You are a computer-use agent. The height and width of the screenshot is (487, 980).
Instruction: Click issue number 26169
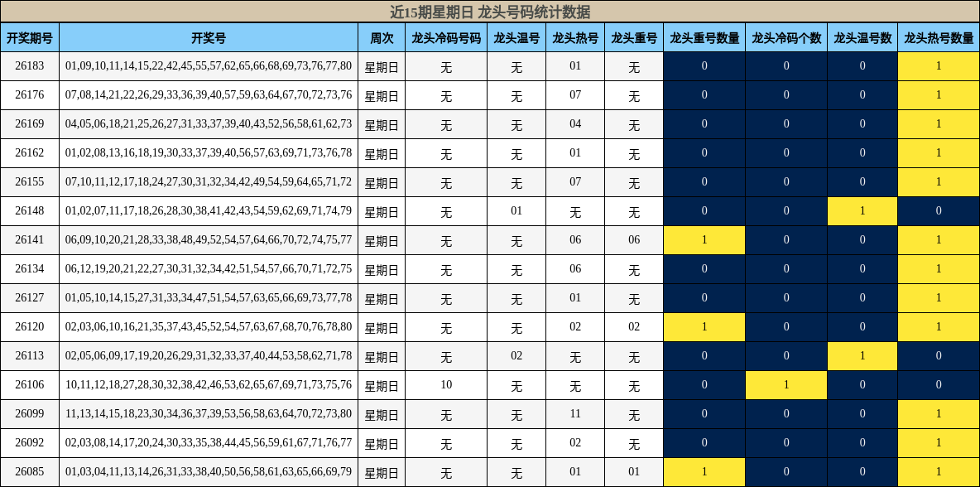point(29,123)
